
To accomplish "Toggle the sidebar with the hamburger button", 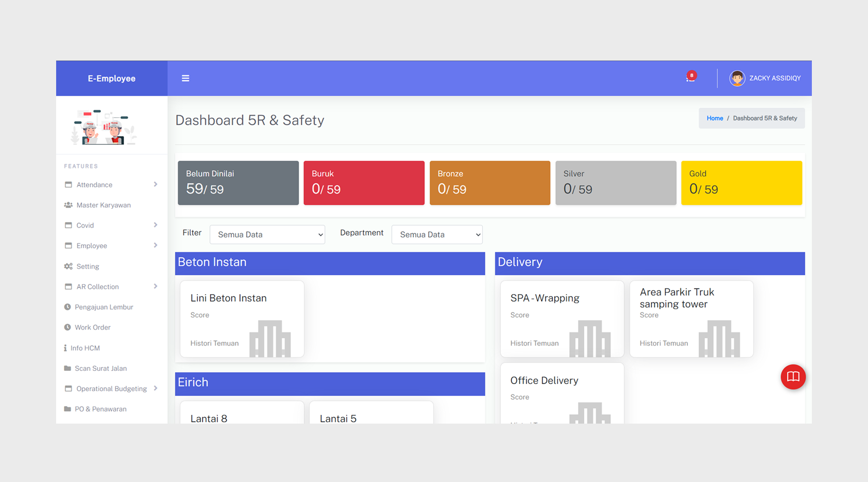I will click(186, 78).
